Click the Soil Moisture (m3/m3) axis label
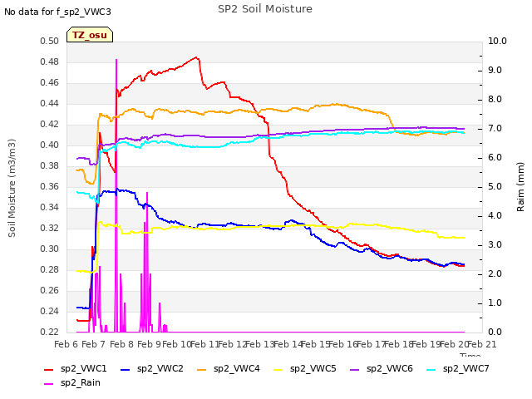Screen dimensions: 532x399 (x=12, y=188)
